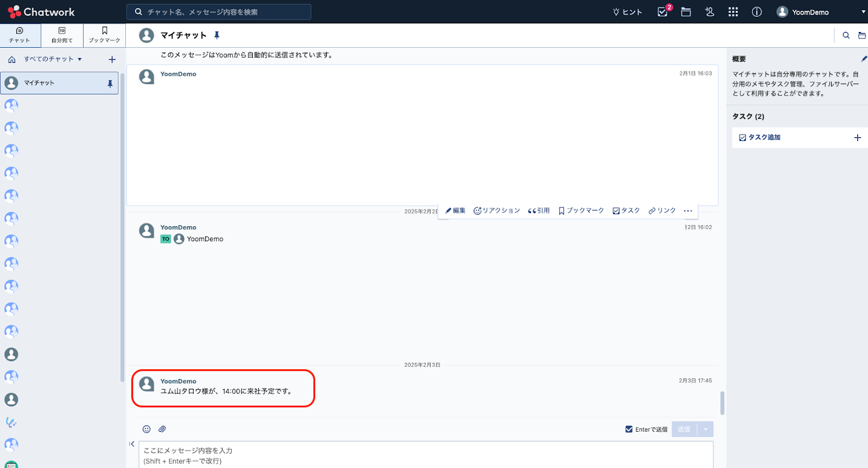Click リンク in the message action bar

point(662,210)
